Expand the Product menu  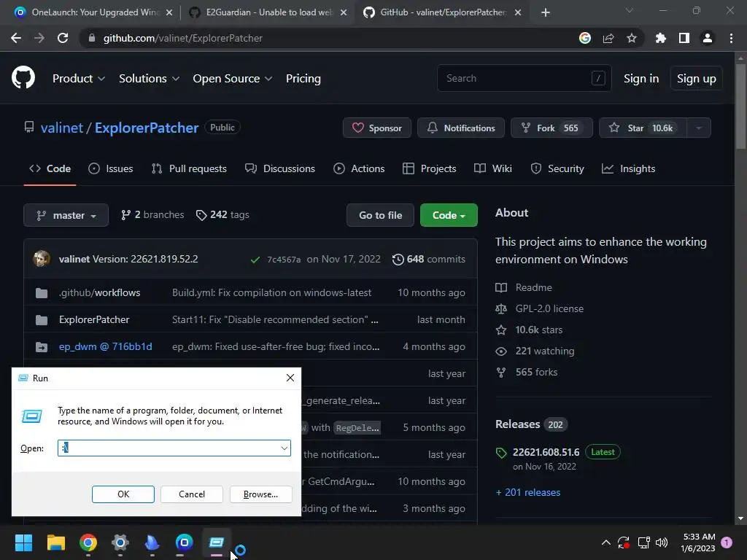coord(79,79)
